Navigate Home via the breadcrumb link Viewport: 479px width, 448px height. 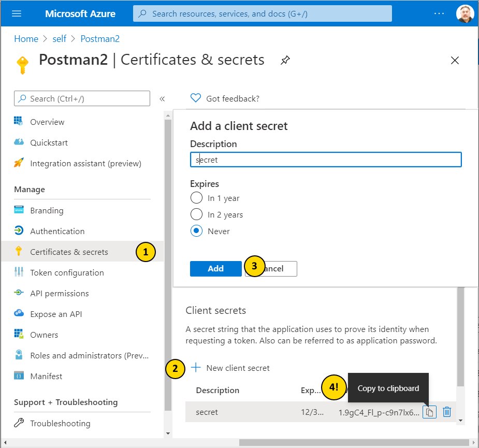coord(26,38)
